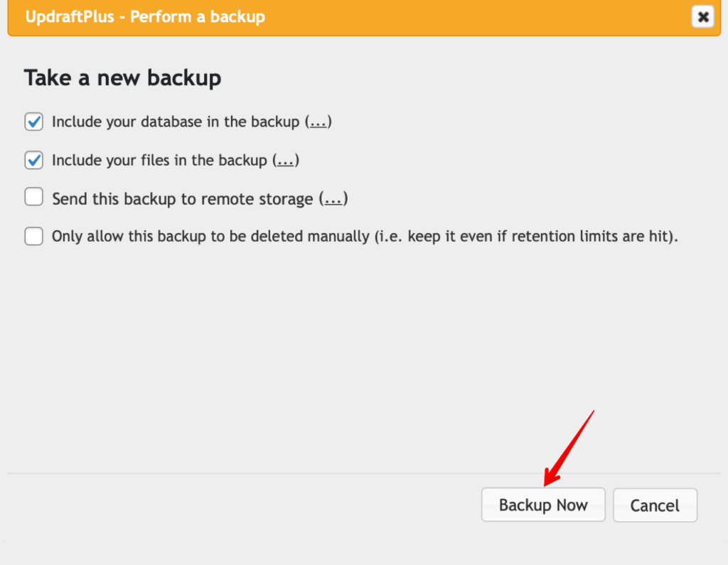Click the X icon in the title bar
This screenshot has height=565, width=728.
pyautogui.click(x=703, y=17)
